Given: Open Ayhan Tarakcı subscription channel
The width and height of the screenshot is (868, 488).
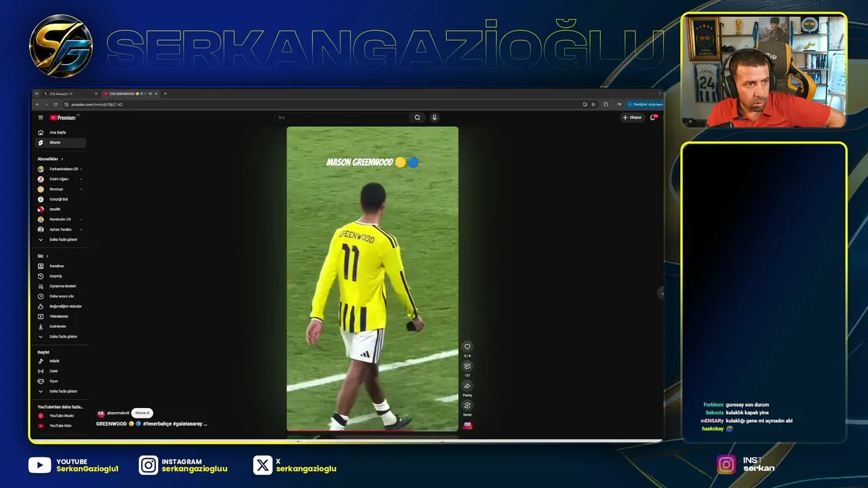Looking at the screenshot, I should point(60,230).
